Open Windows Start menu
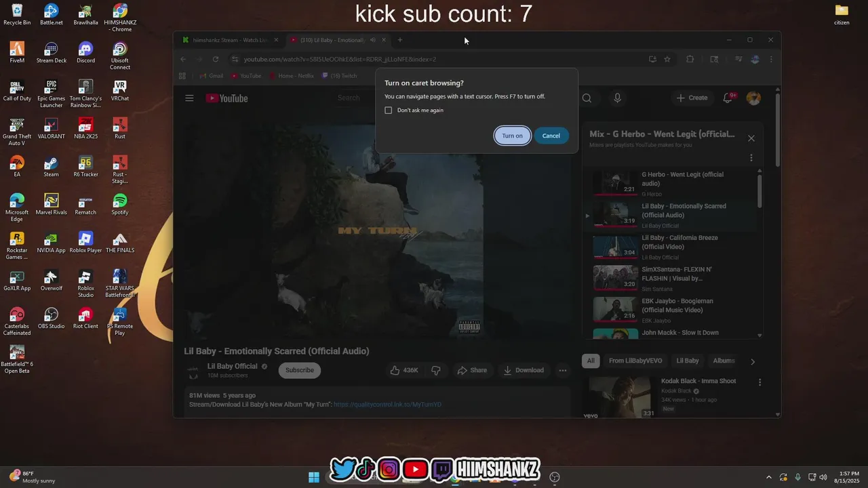This screenshot has width=868, height=488. click(314, 477)
